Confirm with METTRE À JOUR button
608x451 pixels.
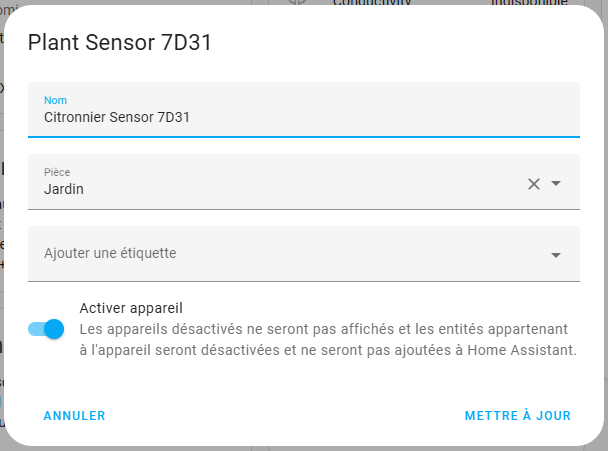tap(517, 416)
